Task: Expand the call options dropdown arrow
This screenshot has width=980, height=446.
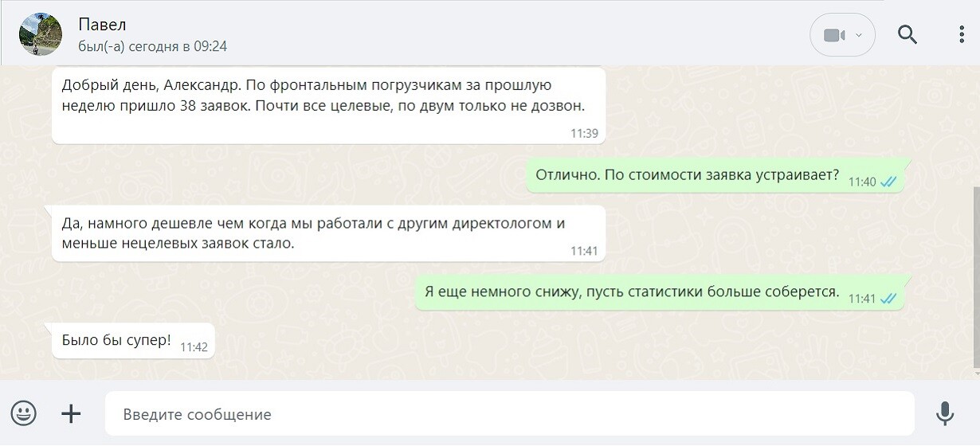Action: click(859, 35)
